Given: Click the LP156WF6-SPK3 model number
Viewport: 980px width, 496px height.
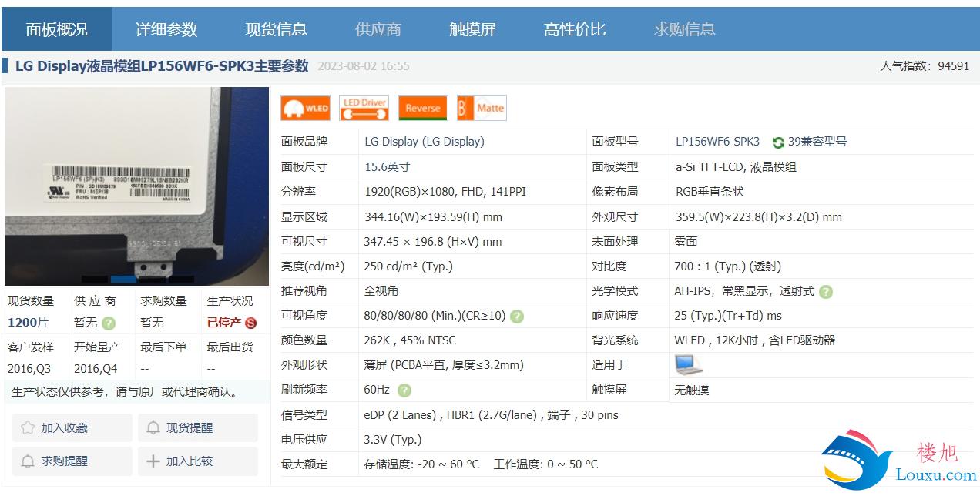Looking at the screenshot, I should 717,142.
